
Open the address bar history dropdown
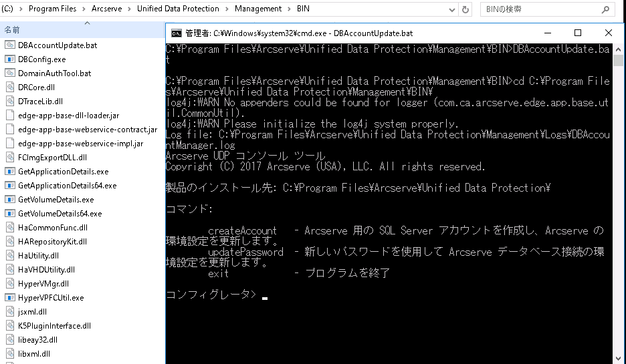tap(452, 9)
